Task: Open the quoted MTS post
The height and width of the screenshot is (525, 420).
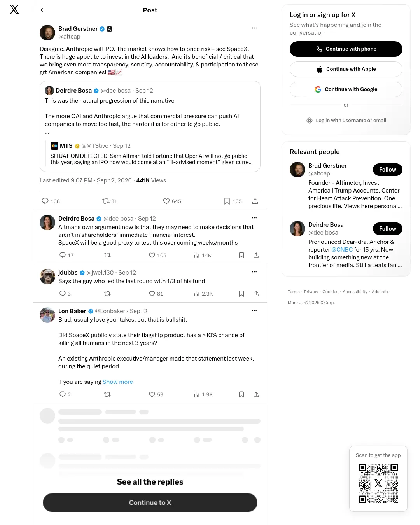Action: pos(150,154)
